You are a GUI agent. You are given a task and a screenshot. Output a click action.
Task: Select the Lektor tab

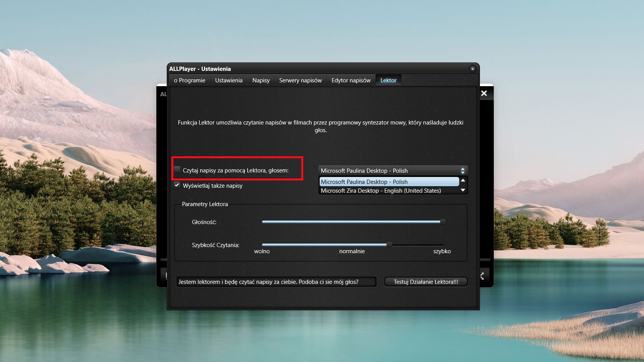coord(388,80)
